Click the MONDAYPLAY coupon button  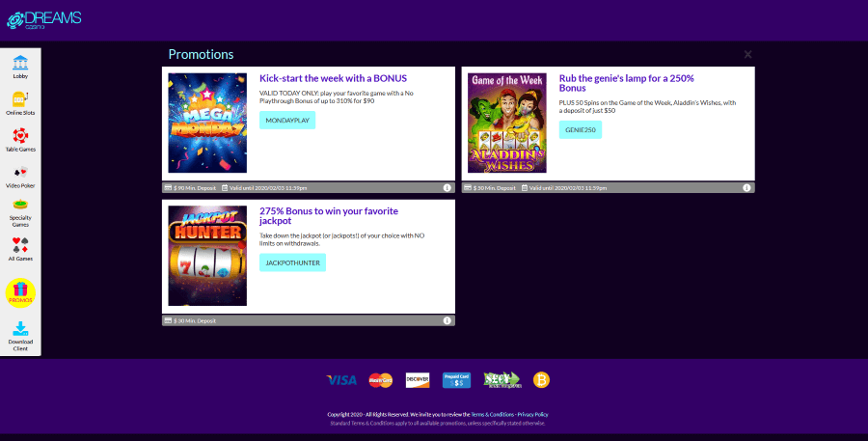pyautogui.click(x=287, y=121)
